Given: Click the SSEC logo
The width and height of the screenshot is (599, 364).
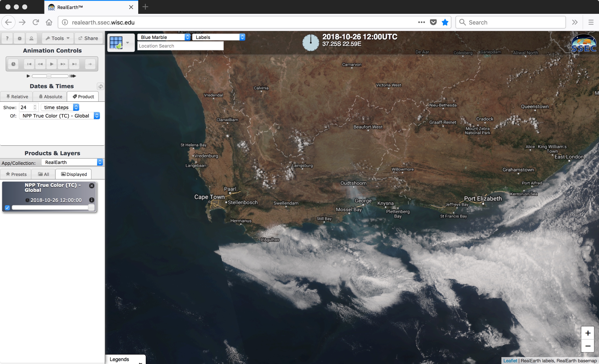Looking at the screenshot, I should pyautogui.click(x=584, y=43).
